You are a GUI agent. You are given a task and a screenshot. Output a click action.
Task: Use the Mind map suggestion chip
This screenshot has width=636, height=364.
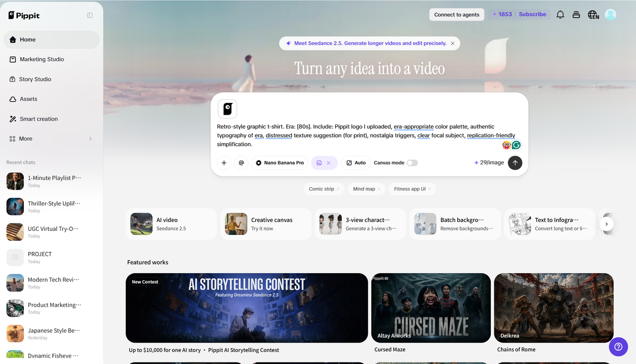point(367,189)
